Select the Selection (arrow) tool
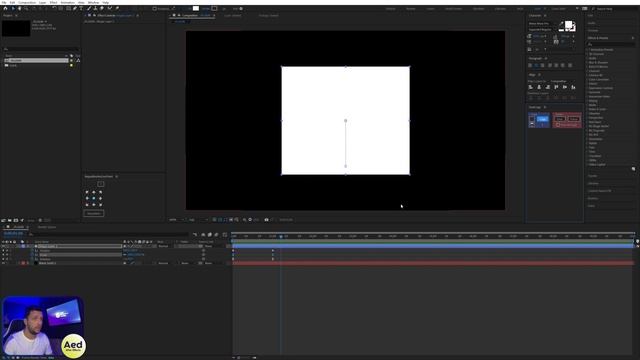 pyautogui.click(x=13, y=8)
